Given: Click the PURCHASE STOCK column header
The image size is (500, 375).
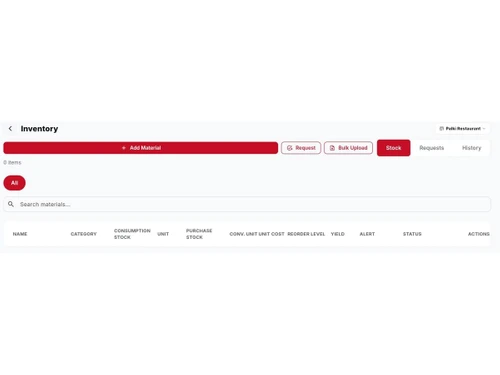Looking at the screenshot, I should [199, 234].
